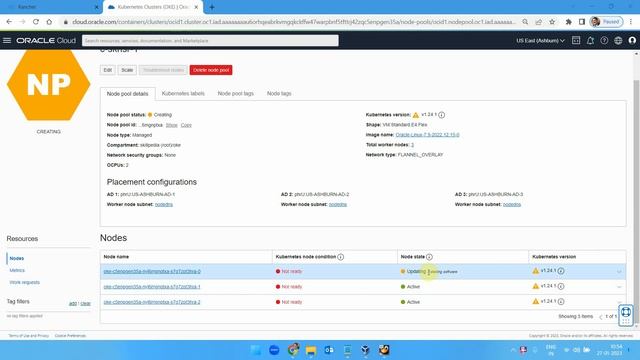Open the AD 1 worker node subnet link
Screen dimensions: 640x360
pyautogui.click(x=164, y=204)
